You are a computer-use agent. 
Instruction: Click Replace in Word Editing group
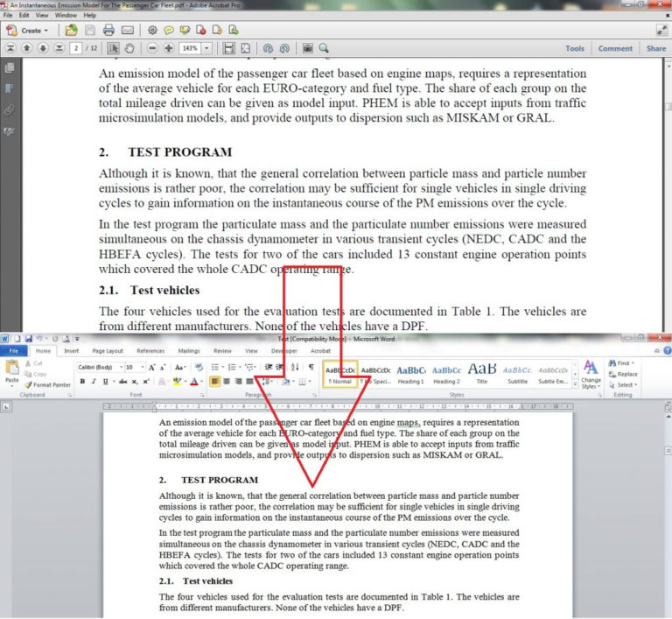coord(623,374)
